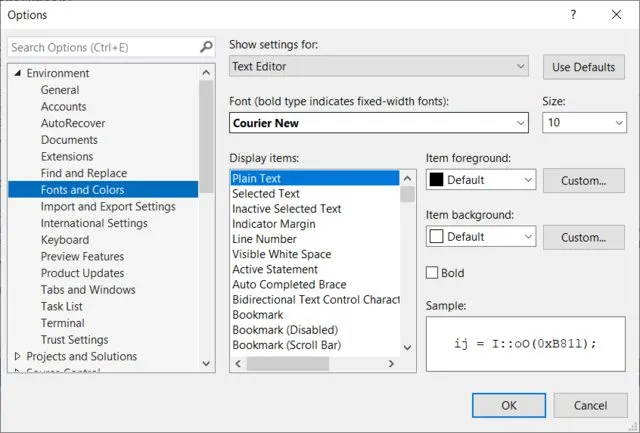
Task: Collapse the Environment tree node
Action: coord(17,73)
